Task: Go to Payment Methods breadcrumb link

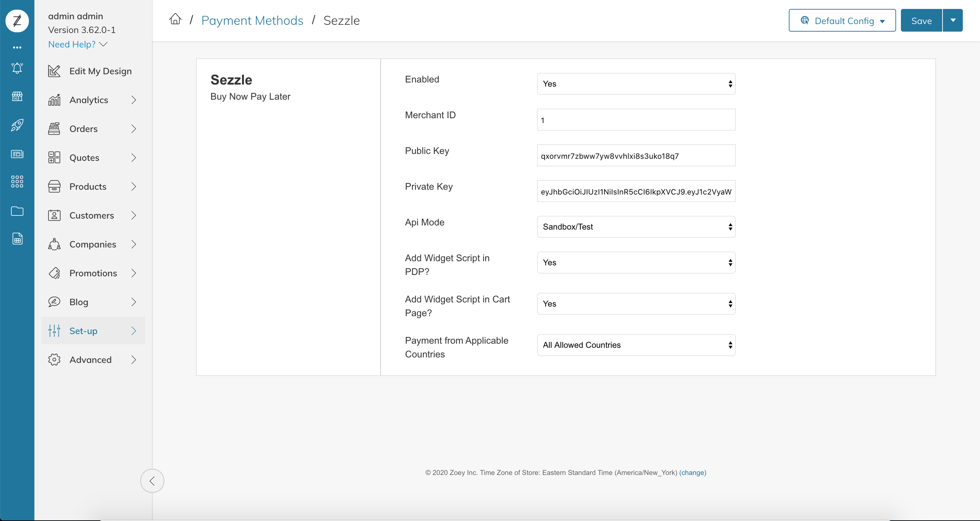Action: 252,21
